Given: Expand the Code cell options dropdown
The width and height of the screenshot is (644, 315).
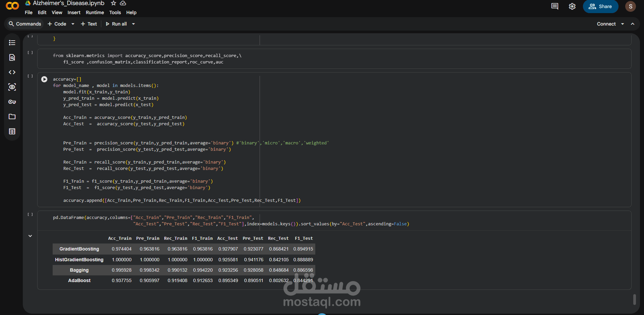Looking at the screenshot, I should pos(73,24).
